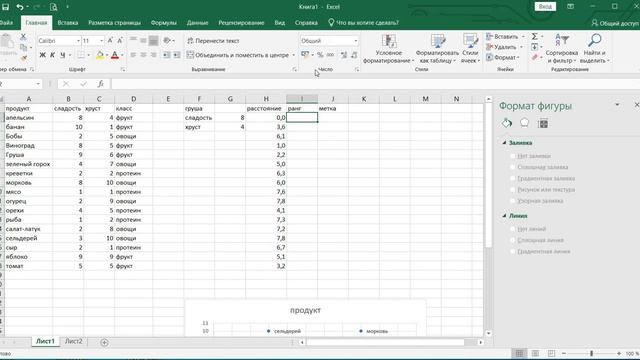This screenshot has width=640, height=360.
Task: Select cell containing апельсин
Action: pos(28,118)
